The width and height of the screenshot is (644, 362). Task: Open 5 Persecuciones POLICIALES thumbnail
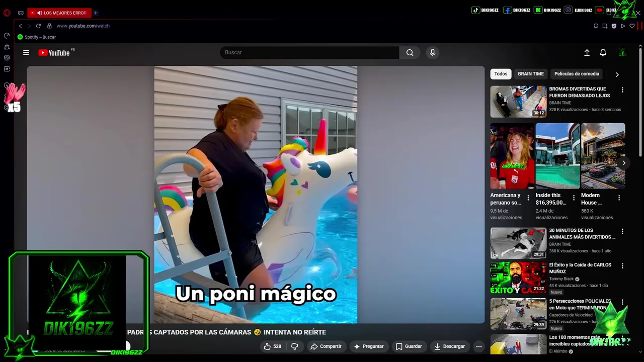pyautogui.click(x=518, y=314)
